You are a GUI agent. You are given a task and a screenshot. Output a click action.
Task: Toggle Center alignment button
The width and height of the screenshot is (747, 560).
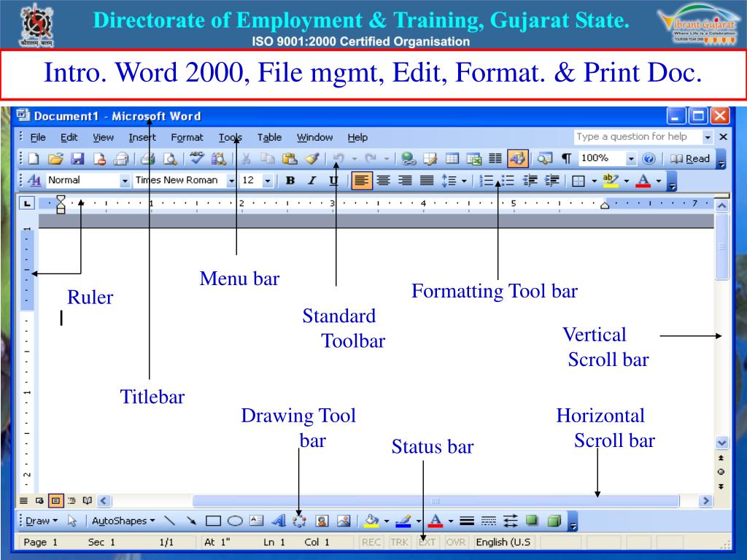tap(383, 181)
